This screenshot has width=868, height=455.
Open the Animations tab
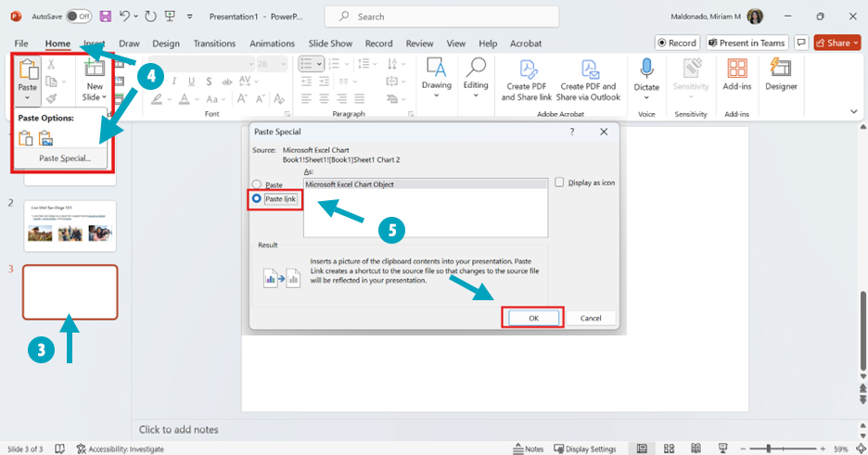click(272, 44)
